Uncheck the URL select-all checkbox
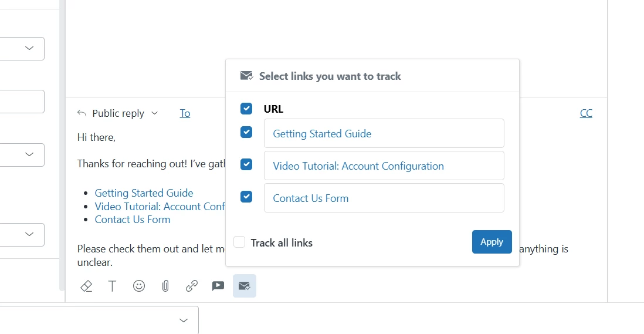 (246, 109)
